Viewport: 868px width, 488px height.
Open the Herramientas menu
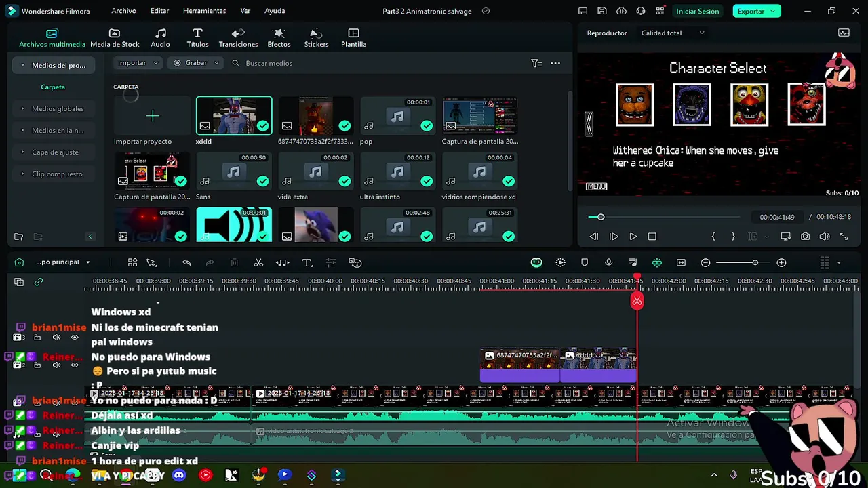pos(204,11)
